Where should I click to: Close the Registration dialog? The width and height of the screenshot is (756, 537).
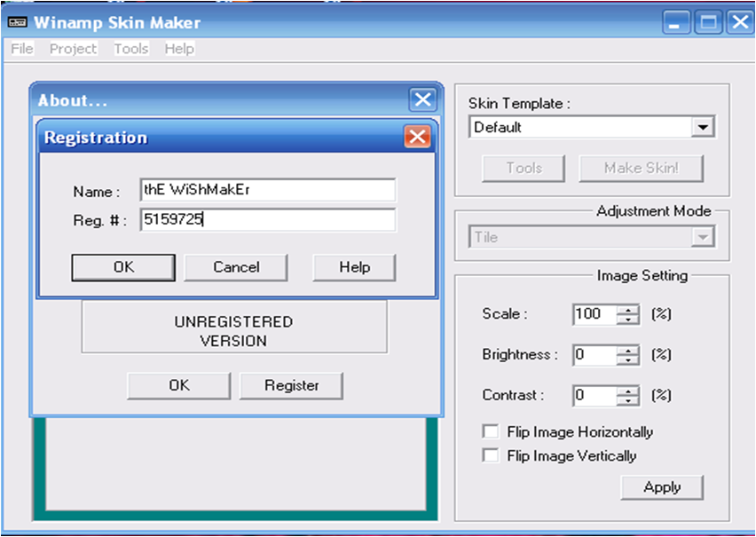(417, 137)
